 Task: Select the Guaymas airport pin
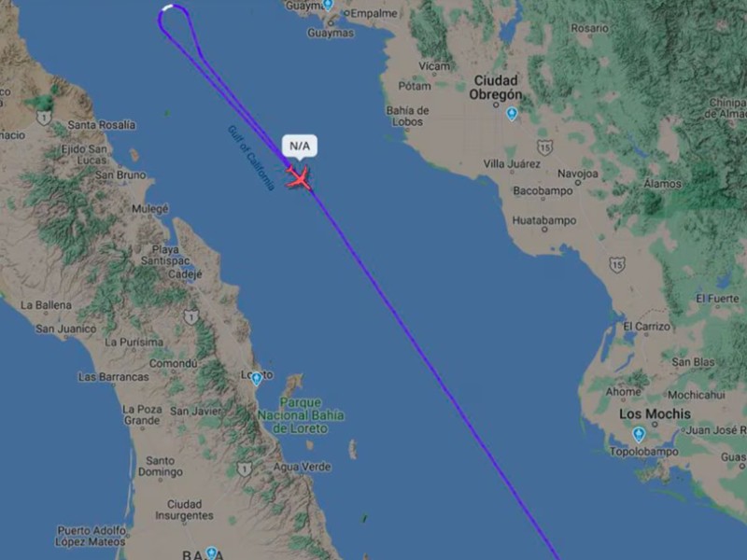[x=328, y=5]
